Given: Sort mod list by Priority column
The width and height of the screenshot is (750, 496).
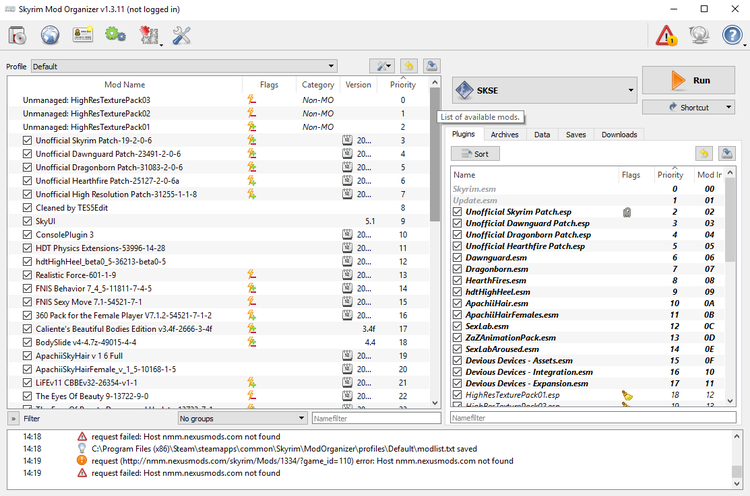Looking at the screenshot, I should [403, 84].
